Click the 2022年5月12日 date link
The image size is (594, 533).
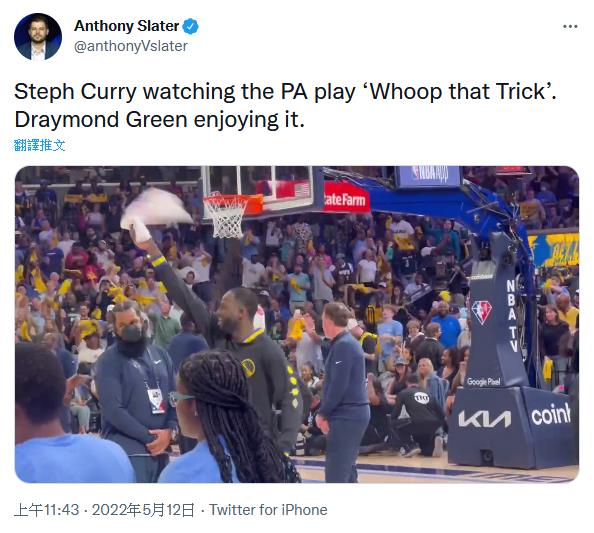point(143,510)
